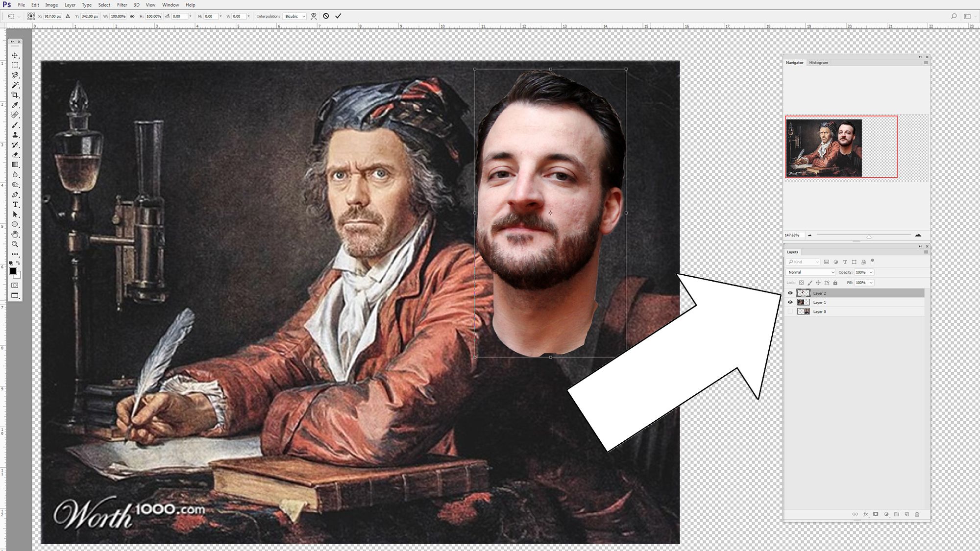Hide Layer 1 with eye icon

click(x=790, y=302)
